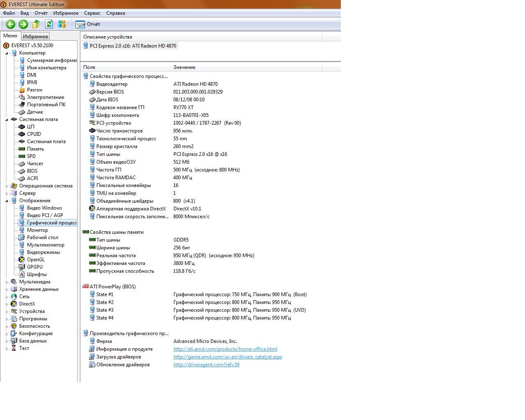The image size is (525, 420).
Task: Click the DirectX v10.1 value row
Action: coord(187,209)
